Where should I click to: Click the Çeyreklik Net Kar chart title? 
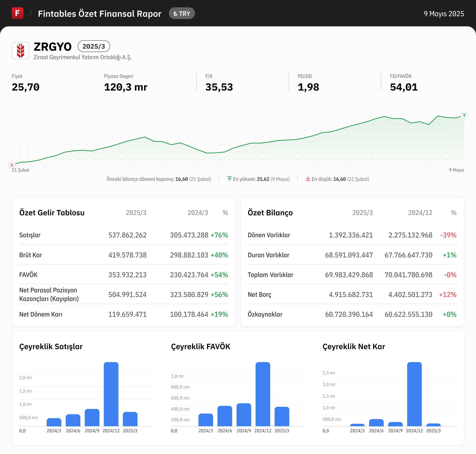coord(354,347)
